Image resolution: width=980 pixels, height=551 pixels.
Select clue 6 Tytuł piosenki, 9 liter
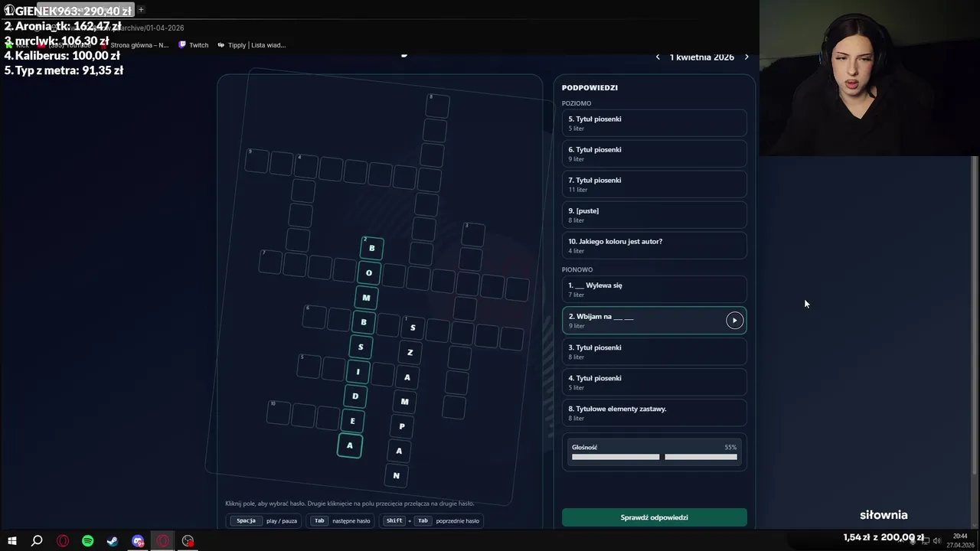[654, 154]
